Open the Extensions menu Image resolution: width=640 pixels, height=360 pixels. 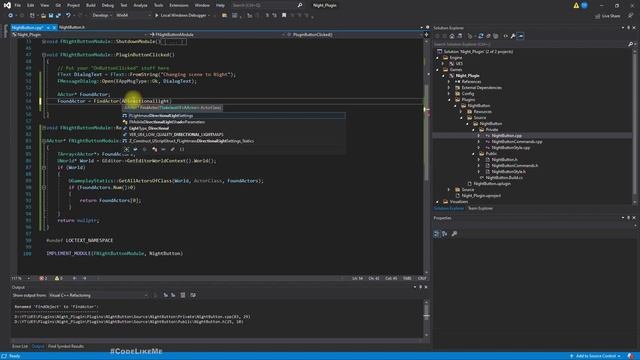(x=179, y=5)
